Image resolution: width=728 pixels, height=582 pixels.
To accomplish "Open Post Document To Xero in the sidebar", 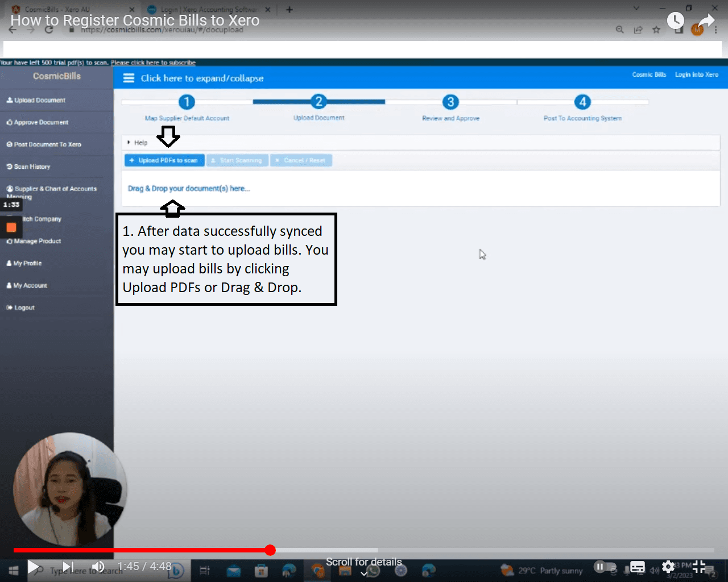I will point(44,144).
